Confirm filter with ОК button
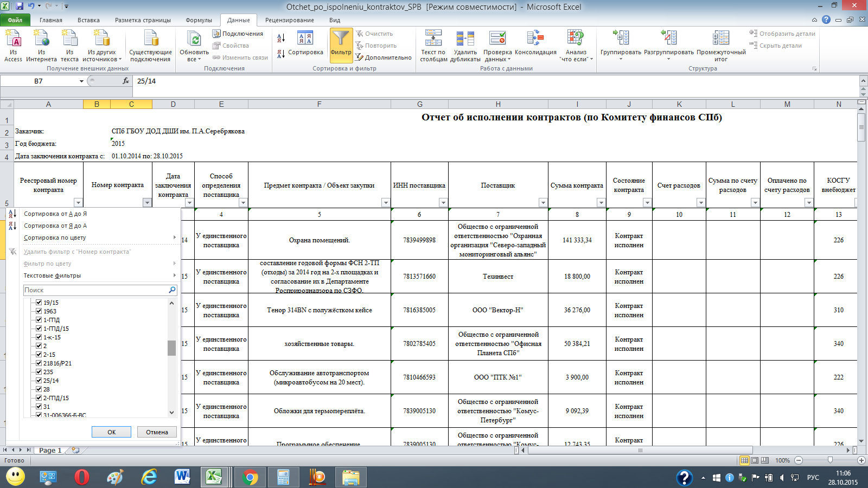Screen dimensions: 868x488 pos(111,432)
